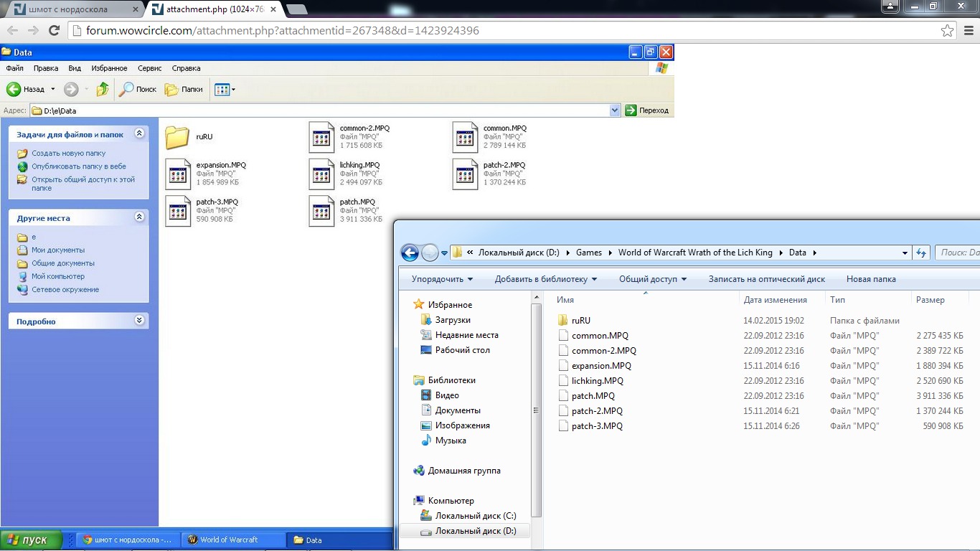Viewport: 980px width, 551px height.
Task: Open the 'Сервис' menu
Action: (149, 68)
